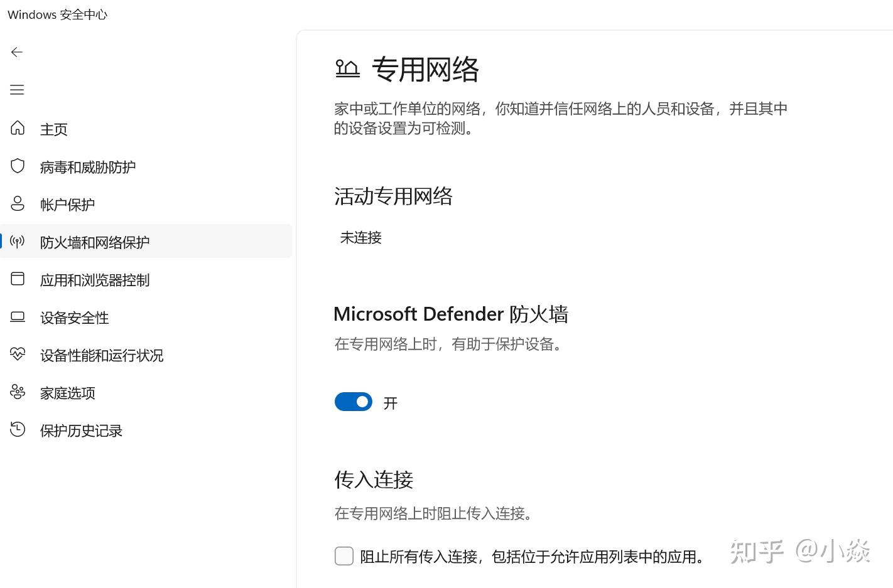
Task: Navigate to 主页 from the sidebar
Action: tap(53, 129)
